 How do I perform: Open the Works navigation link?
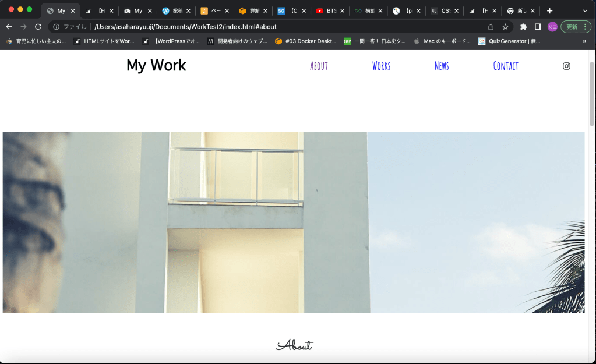(x=381, y=66)
